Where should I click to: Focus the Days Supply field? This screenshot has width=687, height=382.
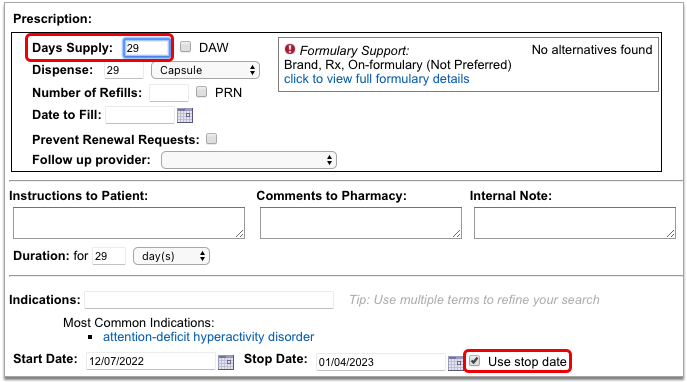pos(147,48)
